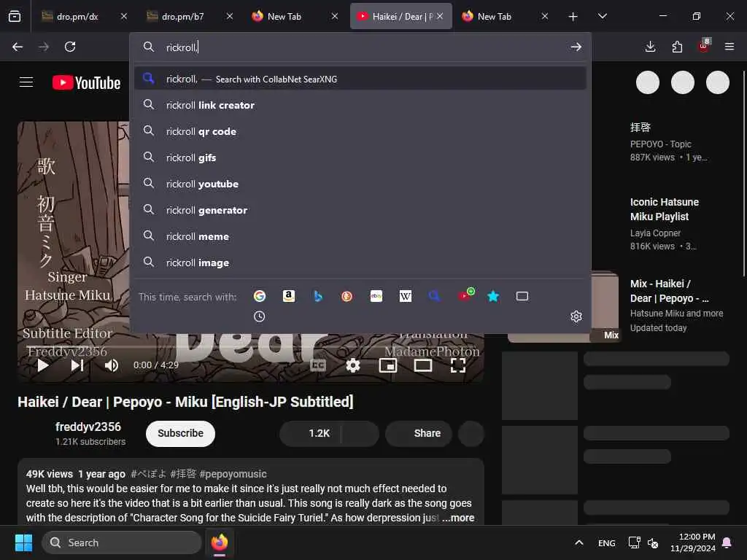Click the Go arrow in the address bar

tap(576, 47)
